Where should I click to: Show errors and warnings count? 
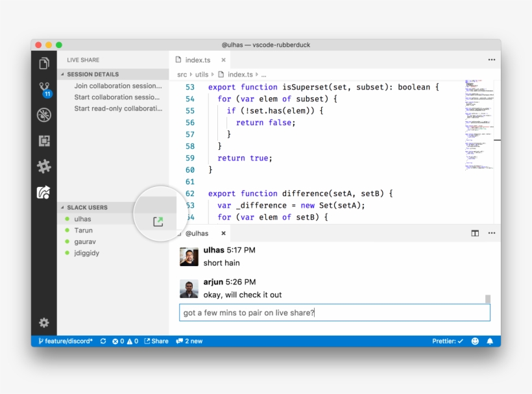[x=125, y=341]
